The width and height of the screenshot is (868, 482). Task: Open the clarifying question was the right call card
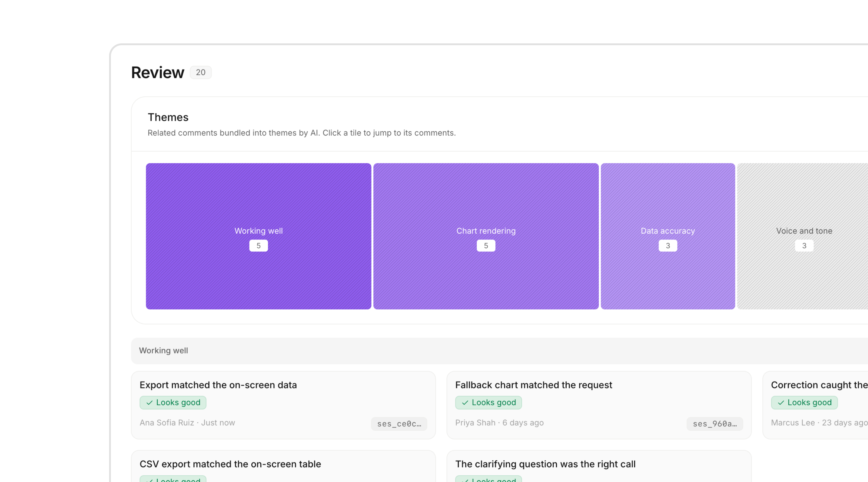pyautogui.click(x=599, y=466)
